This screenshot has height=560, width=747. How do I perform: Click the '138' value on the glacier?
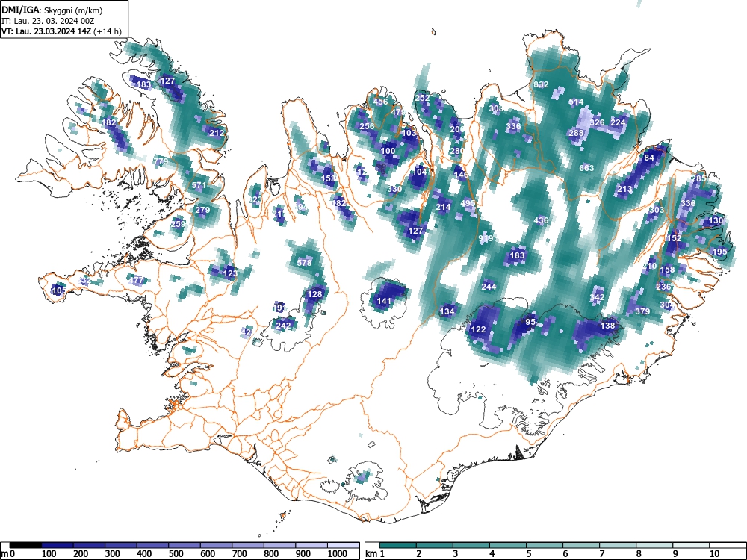tap(607, 326)
